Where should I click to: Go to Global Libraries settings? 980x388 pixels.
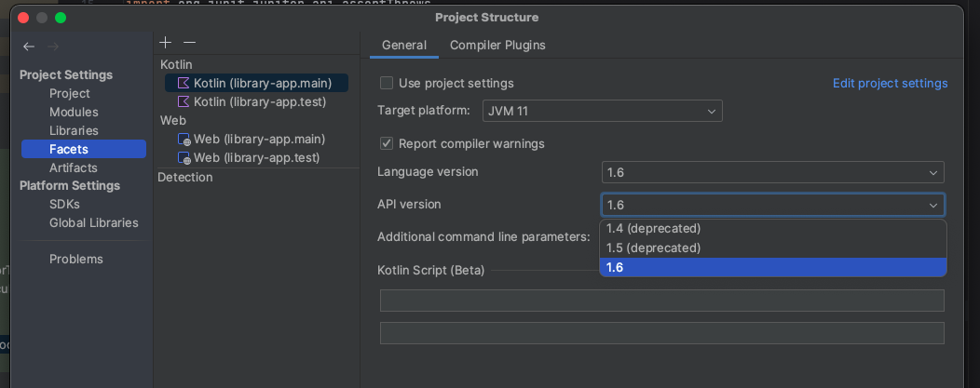point(93,222)
